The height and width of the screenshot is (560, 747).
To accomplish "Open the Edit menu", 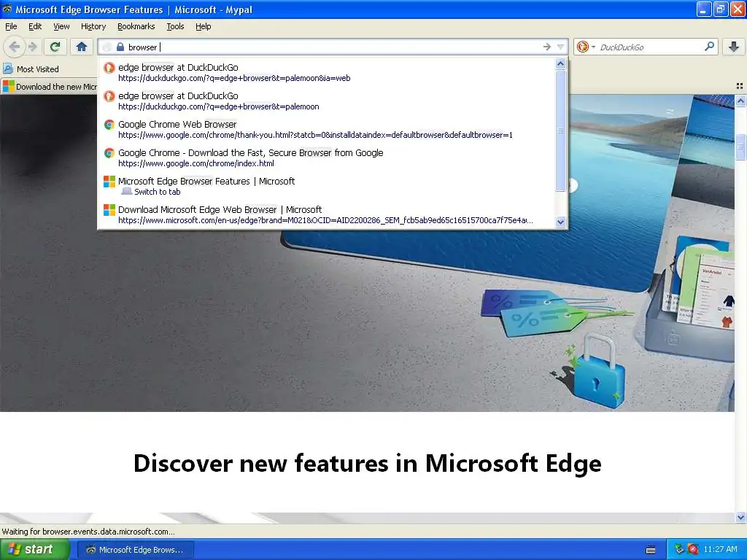I will 35,26.
